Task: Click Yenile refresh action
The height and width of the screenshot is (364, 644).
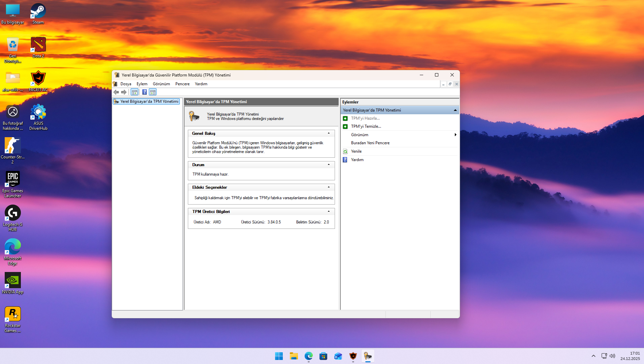Action: [356, 151]
